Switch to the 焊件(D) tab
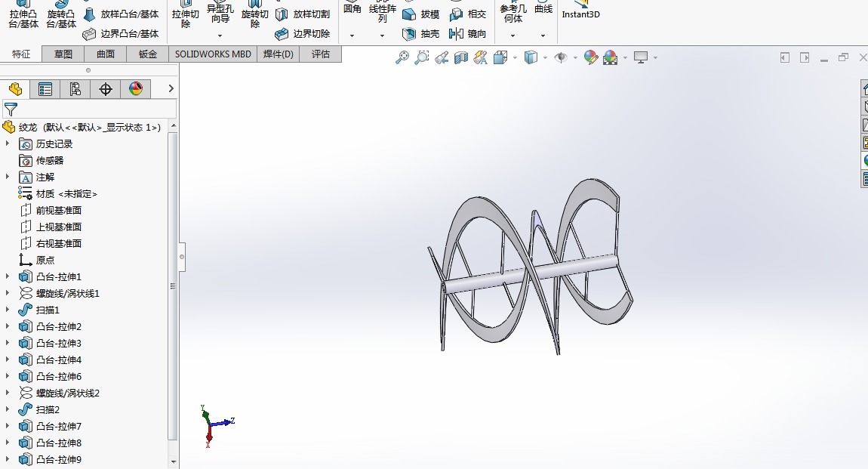The width and height of the screenshot is (868, 469). point(279,54)
